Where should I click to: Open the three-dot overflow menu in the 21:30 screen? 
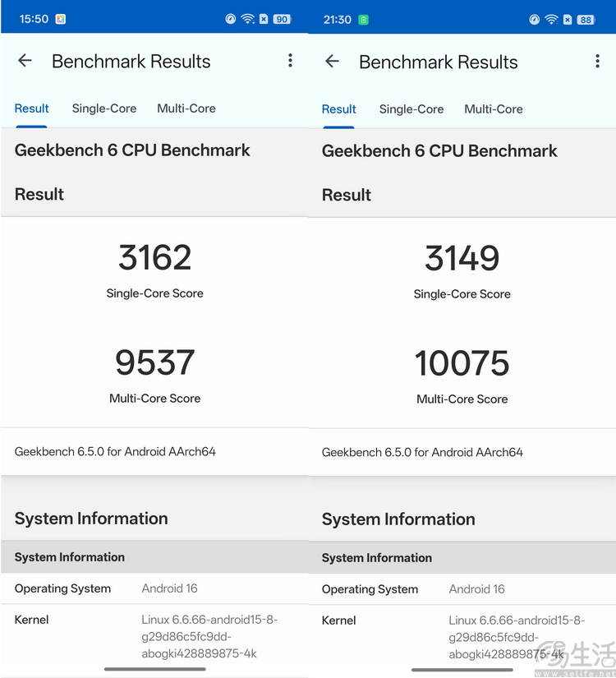[597, 62]
